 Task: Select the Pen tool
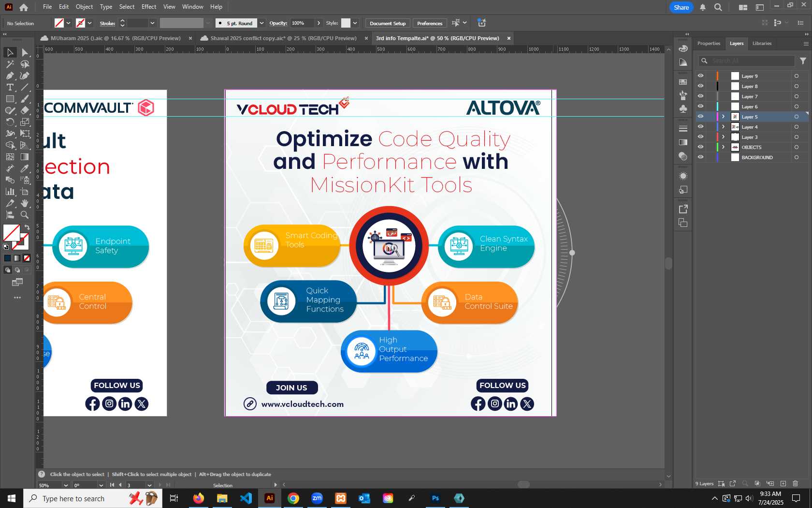[x=10, y=75]
